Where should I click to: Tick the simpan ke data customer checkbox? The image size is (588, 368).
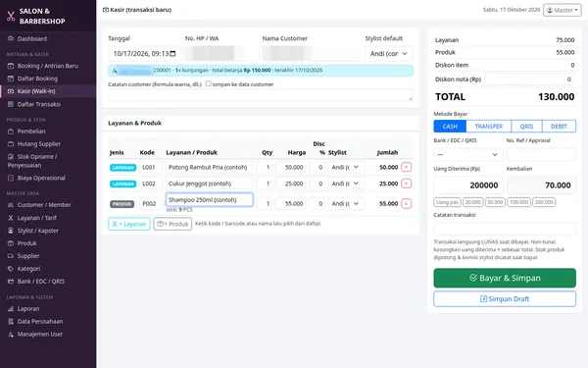click(x=209, y=83)
